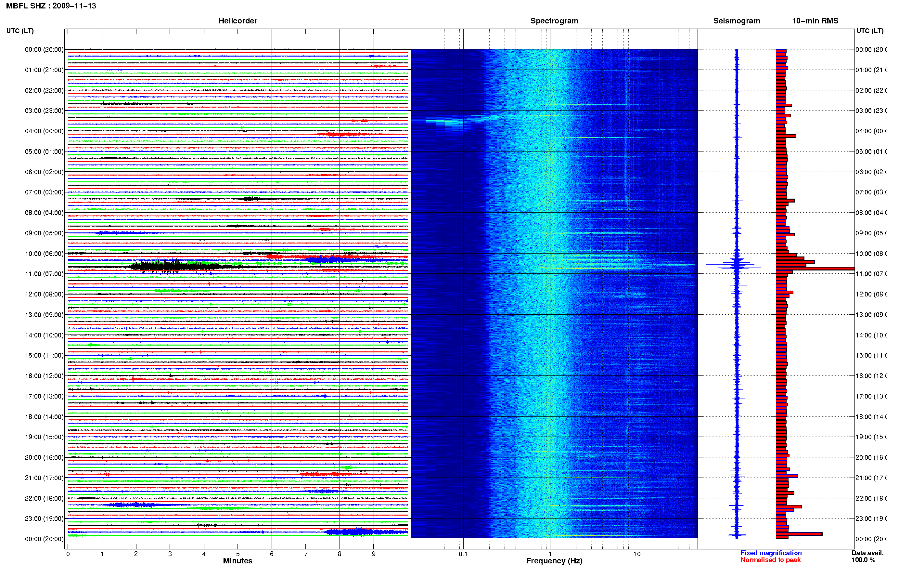Image resolution: width=924 pixels, height=578 pixels.
Task: Click the left '03:00 (23:00)' time label
Action: pos(44,111)
